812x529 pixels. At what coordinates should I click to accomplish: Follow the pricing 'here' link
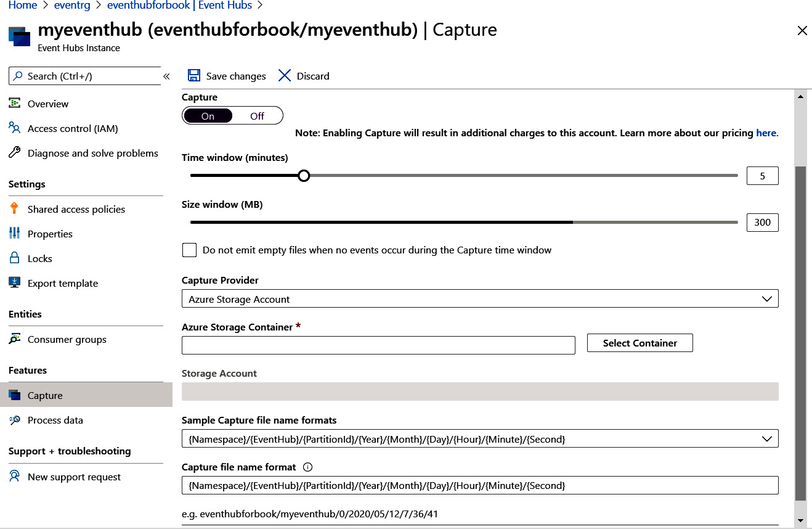[767, 133]
